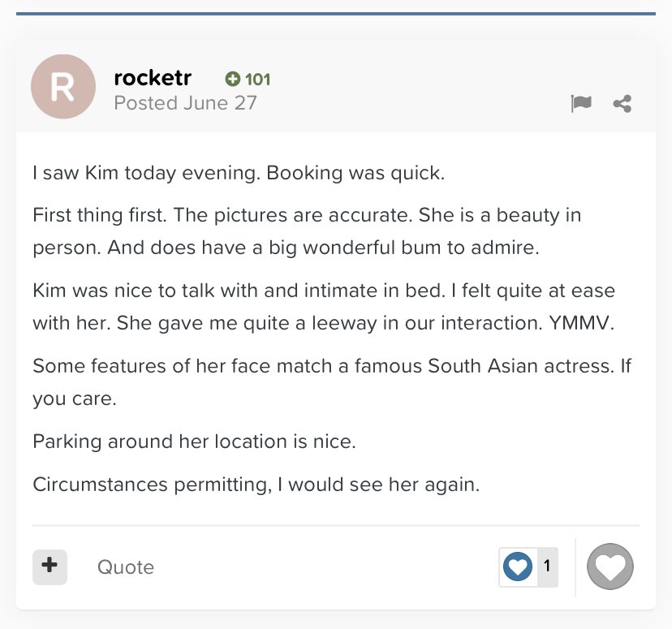This screenshot has width=672, height=629.
Task: Click the line starting with Circumstances permitting
Action: 256,485
